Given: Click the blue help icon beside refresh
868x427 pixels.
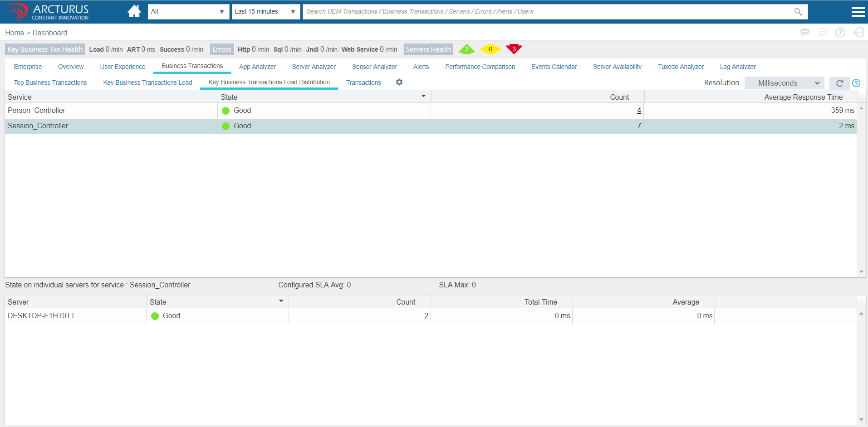Looking at the screenshot, I should 856,83.
